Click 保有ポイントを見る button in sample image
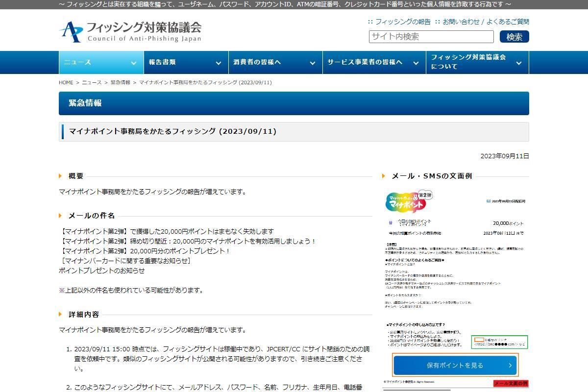588x392 pixels. tap(455, 365)
